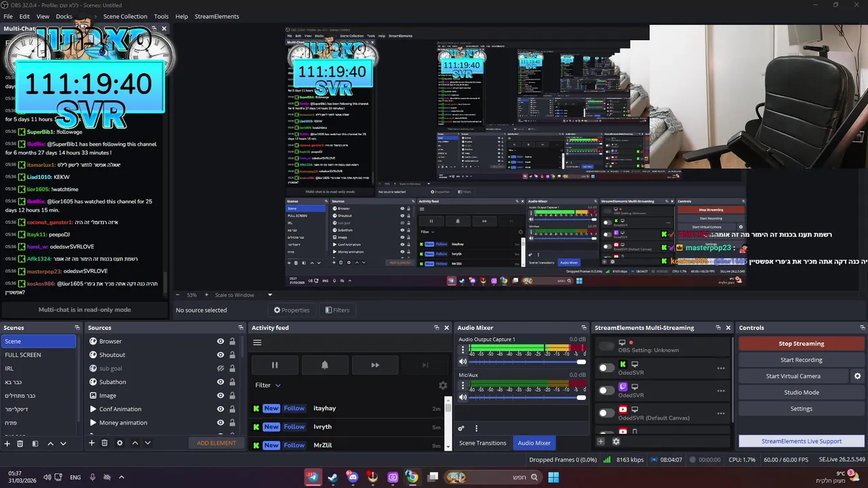
Task: Open preview scale dropdown arrow
Action: [269, 295]
